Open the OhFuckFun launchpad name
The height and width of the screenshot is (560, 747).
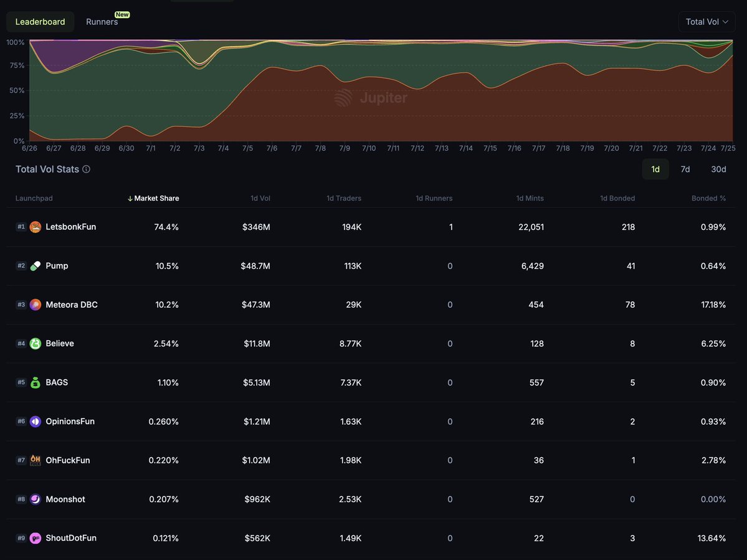tap(68, 460)
